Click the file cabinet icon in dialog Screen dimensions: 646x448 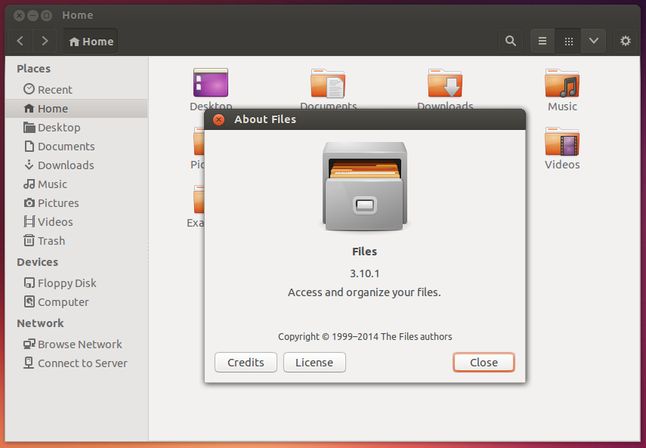[x=365, y=186]
